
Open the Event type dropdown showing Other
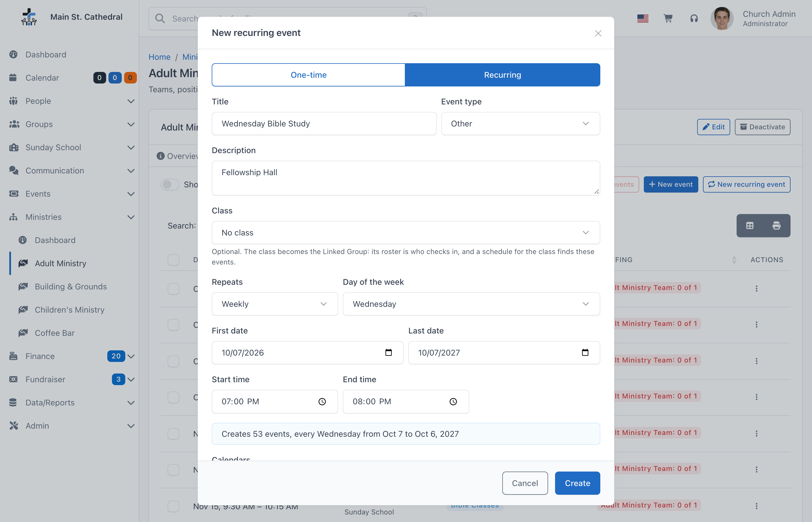520,124
